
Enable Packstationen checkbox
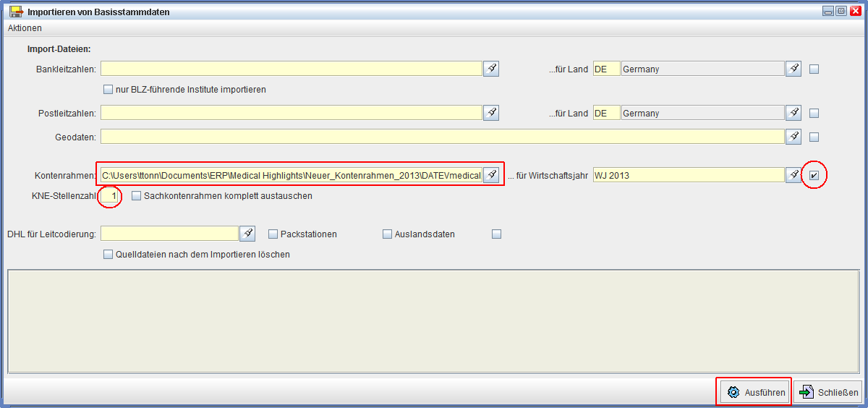click(273, 234)
